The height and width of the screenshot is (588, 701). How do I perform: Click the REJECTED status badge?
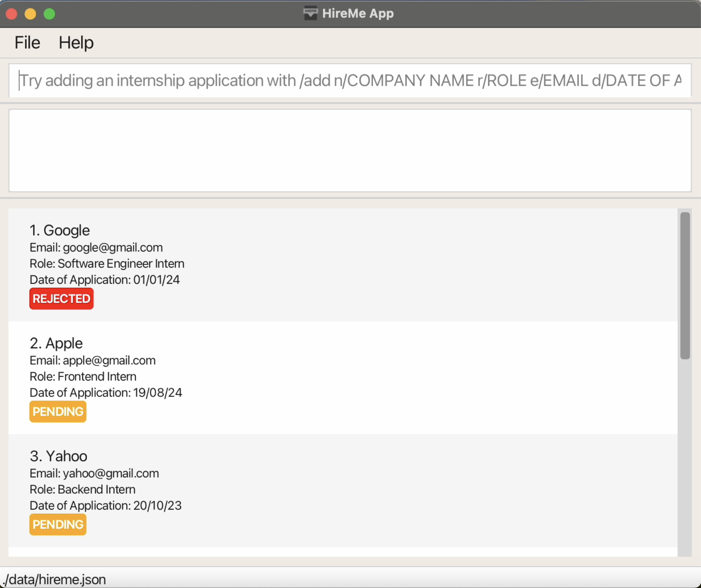(61, 299)
